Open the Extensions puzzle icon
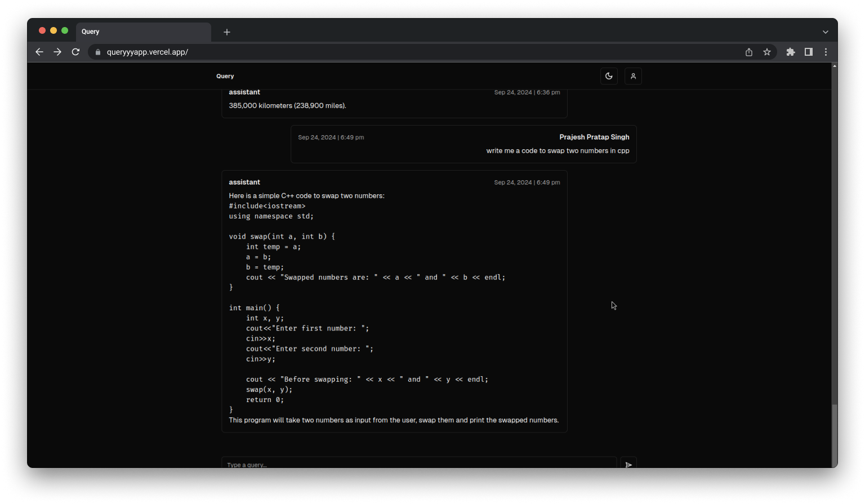Viewport: 865px width, 504px height. coord(791,52)
